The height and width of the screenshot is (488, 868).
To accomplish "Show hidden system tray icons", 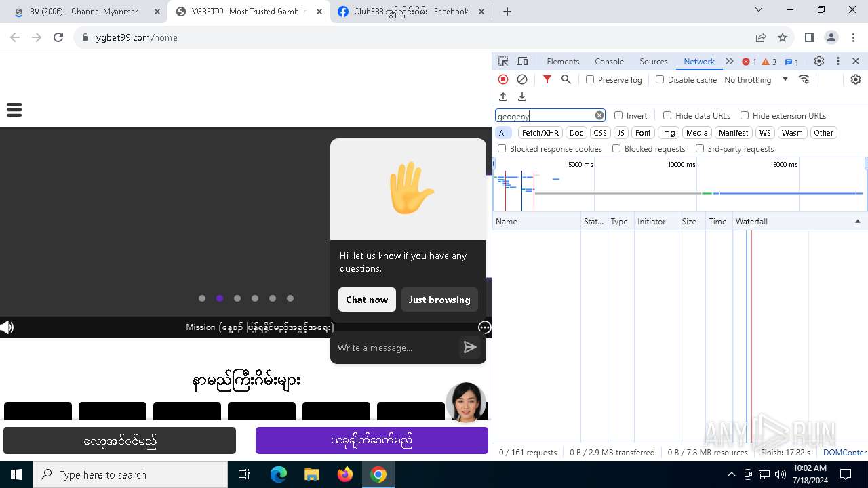I will point(731,474).
